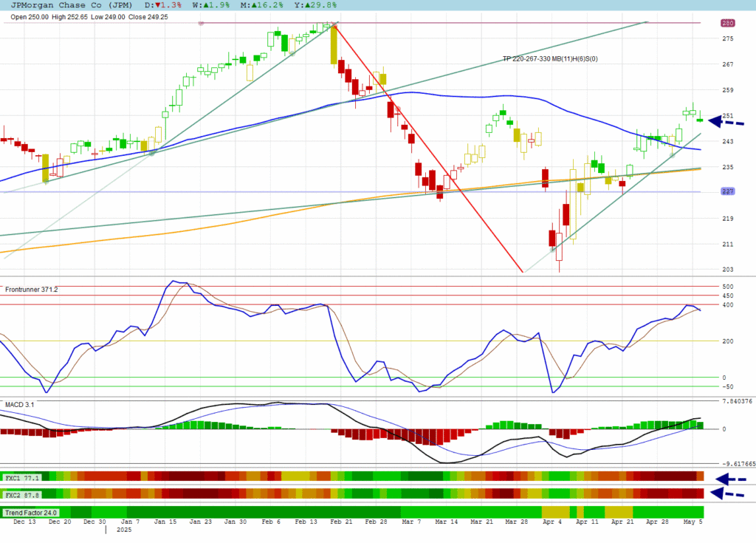This screenshot has height=543, width=756.
Task: Click the 219 price axis label
Action: [727, 219]
